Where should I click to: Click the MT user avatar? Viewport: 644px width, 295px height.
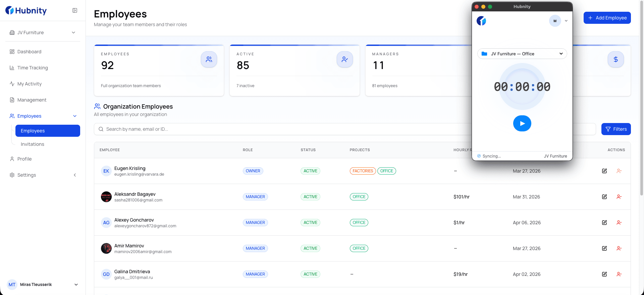(x=12, y=285)
